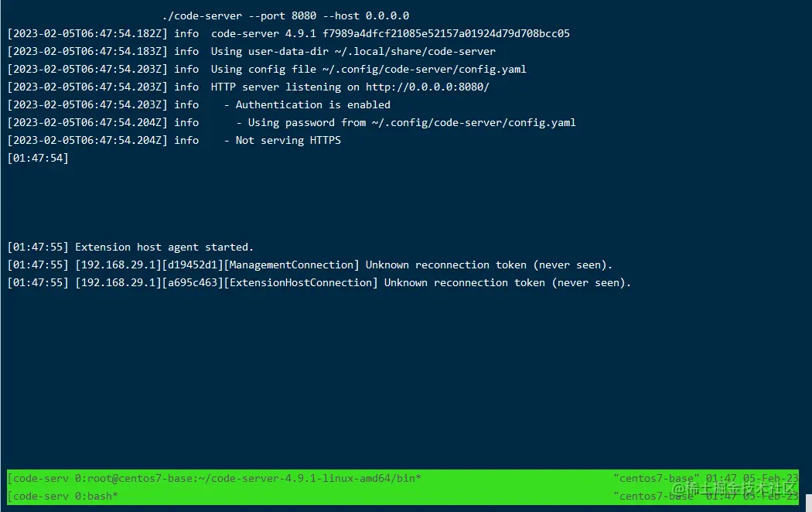Click the http://0.0.0.0:8080/ server URL

(x=427, y=87)
